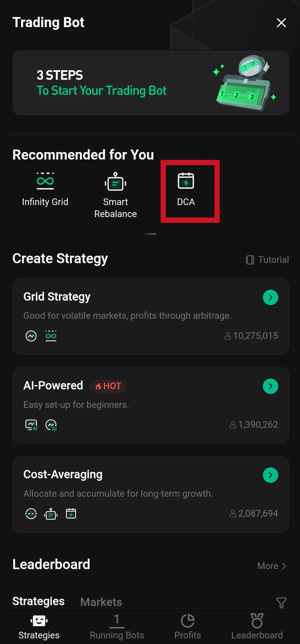Open the AI-Powered strategy card
Image resolution: width=300 pixels, height=644 pixels.
[140, 405]
